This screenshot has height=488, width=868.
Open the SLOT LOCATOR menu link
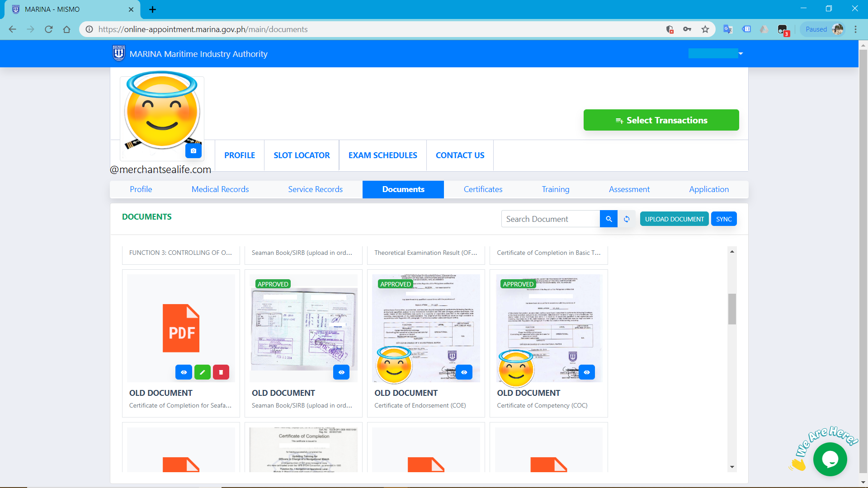(302, 155)
